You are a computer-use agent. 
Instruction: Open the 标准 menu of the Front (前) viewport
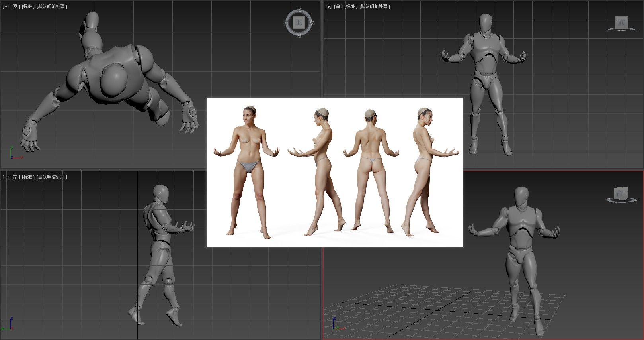coord(351,6)
